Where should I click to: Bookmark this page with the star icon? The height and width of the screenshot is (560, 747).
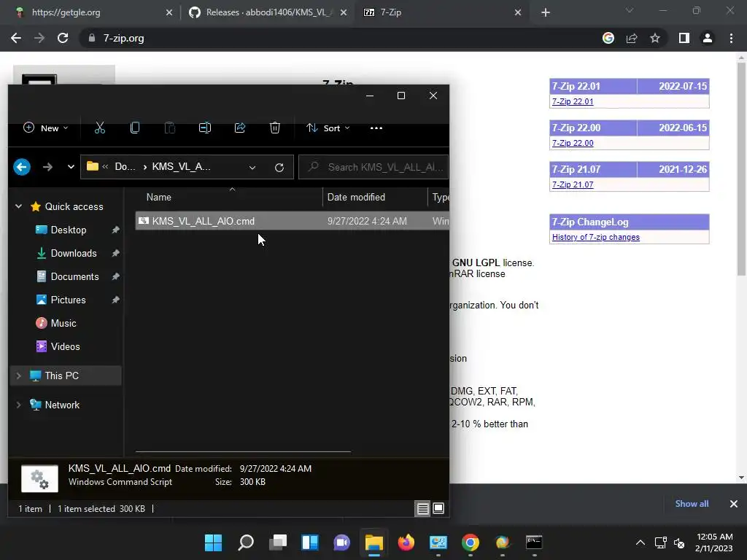(655, 38)
